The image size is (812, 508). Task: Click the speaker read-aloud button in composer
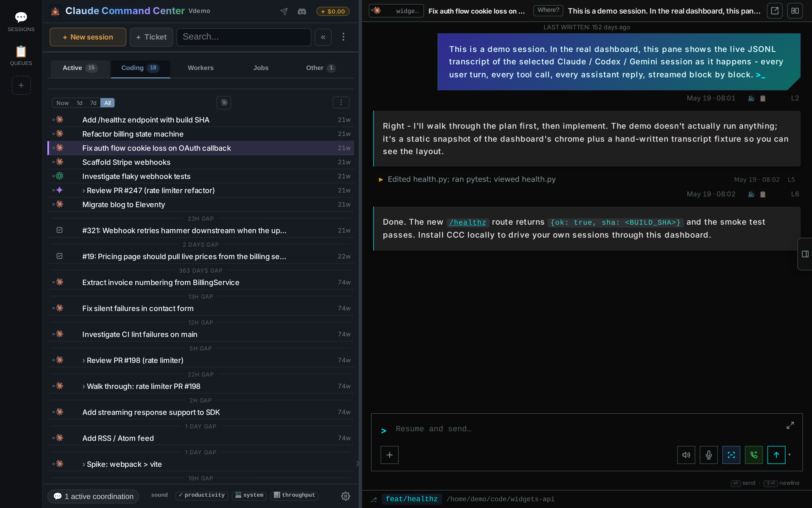pyautogui.click(x=686, y=455)
